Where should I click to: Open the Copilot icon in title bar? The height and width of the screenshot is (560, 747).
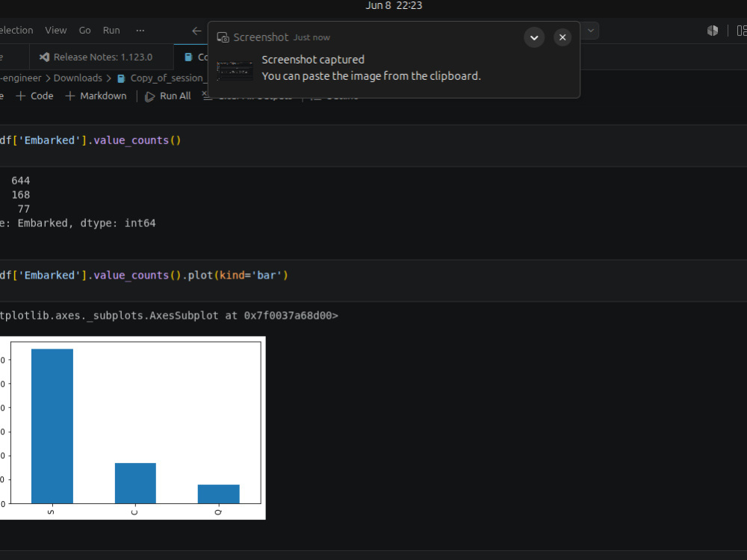point(712,31)
